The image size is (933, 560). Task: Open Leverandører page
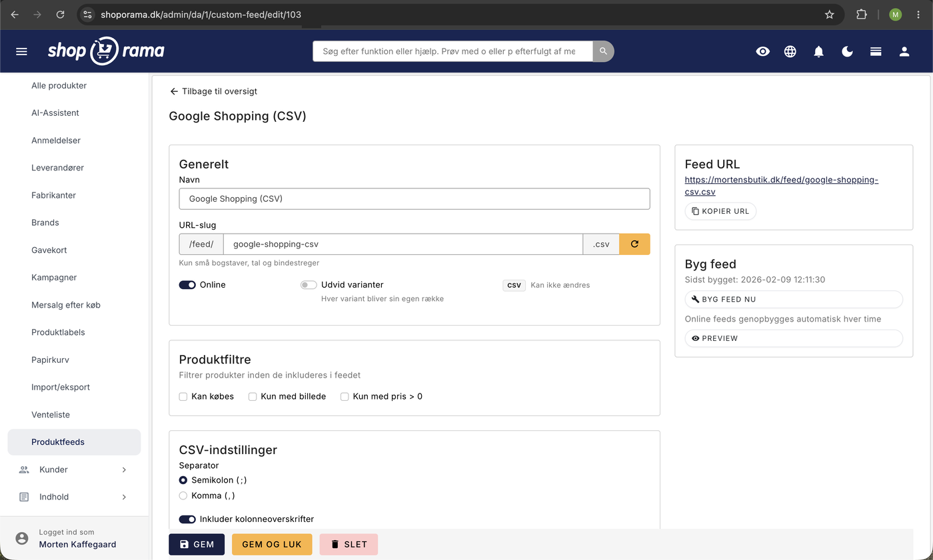[x=58, y=168]
